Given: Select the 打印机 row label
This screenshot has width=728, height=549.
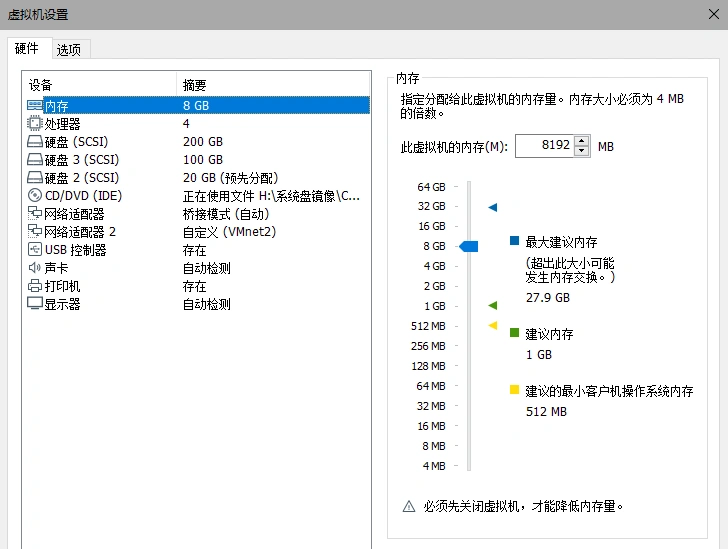Looking at the screenshot, I should 62,286.
